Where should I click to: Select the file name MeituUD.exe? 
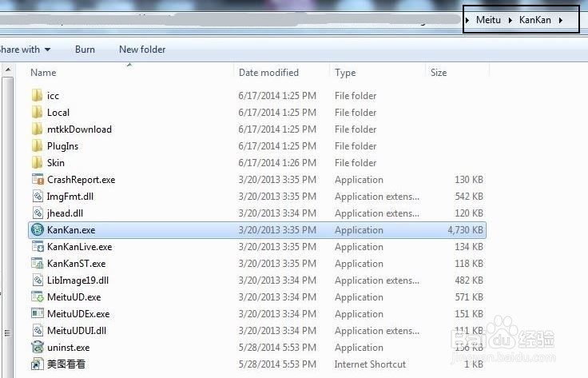click(x=73, y=297)
